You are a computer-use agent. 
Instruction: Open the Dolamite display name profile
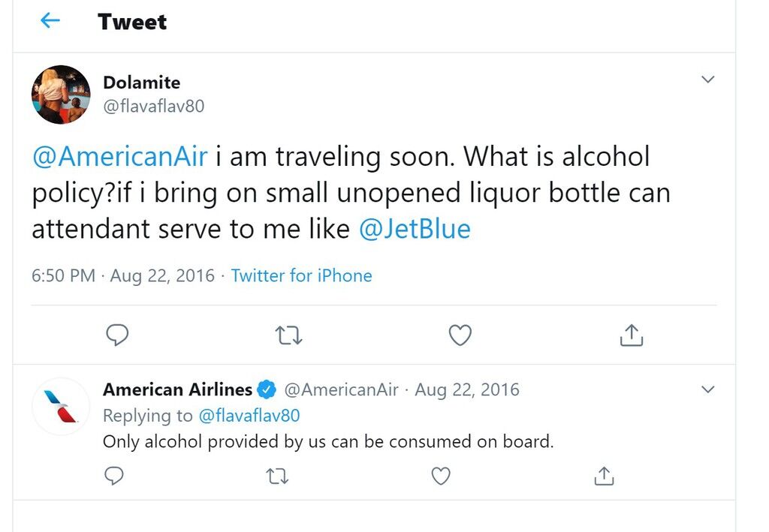142,83
